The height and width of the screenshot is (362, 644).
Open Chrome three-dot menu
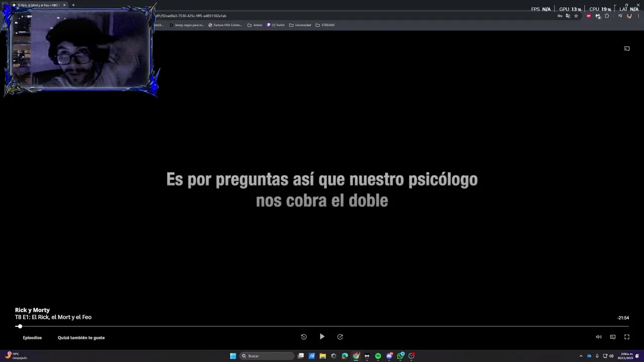pyautogui.click(x=638, y=16)
